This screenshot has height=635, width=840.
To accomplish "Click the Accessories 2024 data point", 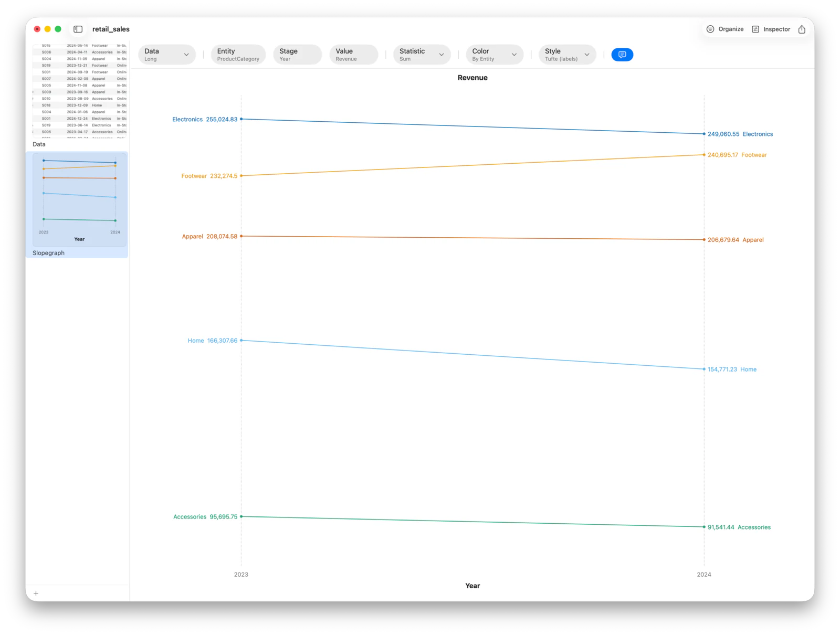I will [704, 527].
